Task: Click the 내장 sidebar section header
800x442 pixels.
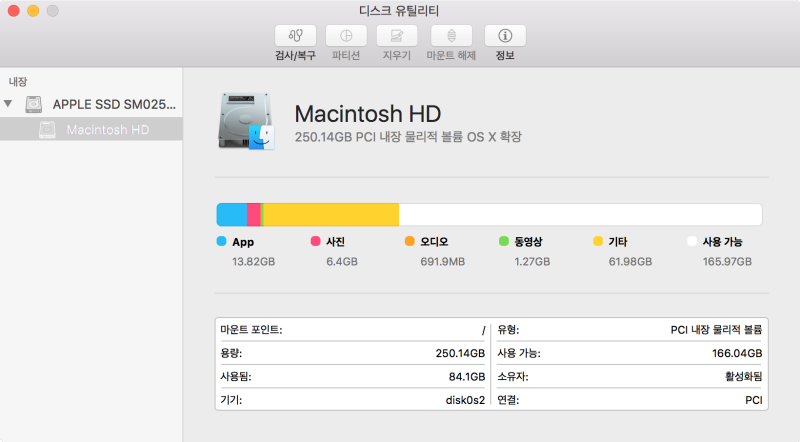Action: tap(19, 81)
